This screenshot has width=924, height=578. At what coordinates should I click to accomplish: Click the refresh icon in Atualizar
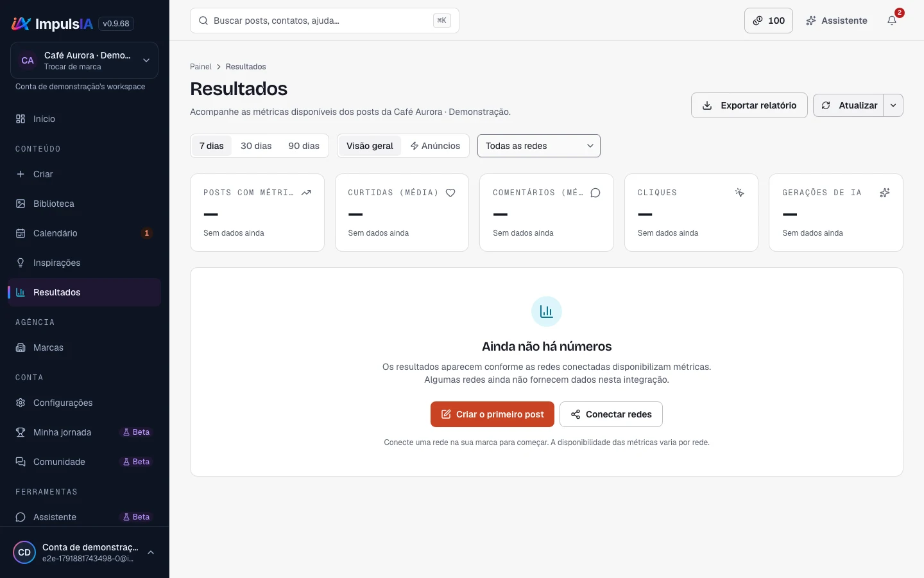(826, 105)
